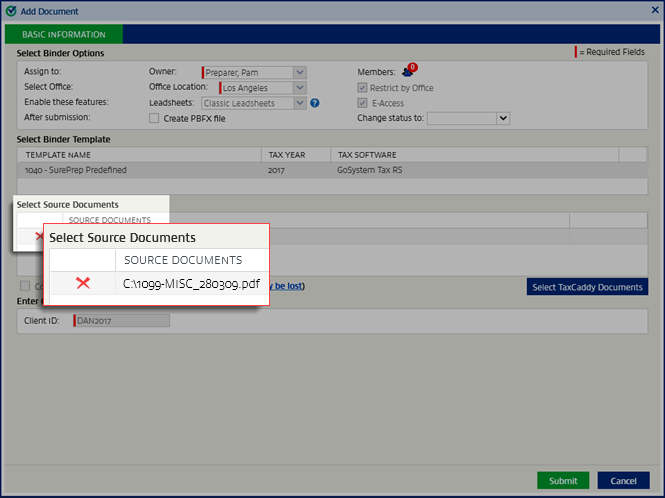665x498 pixels.
Task: Expand the Classic Leadsheets dropdown
Action: click(x=299, y=103)
